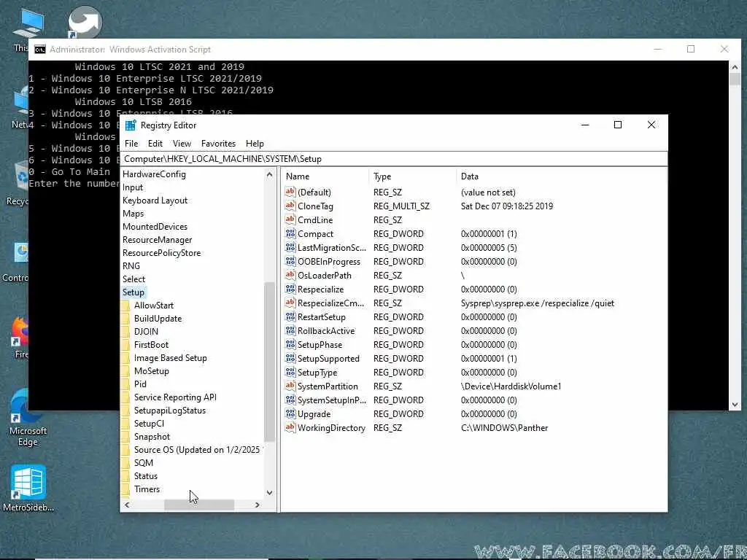Click the WorkingDirectory string icon
This screenshot has width=747, height=560.
click(290, 427)
